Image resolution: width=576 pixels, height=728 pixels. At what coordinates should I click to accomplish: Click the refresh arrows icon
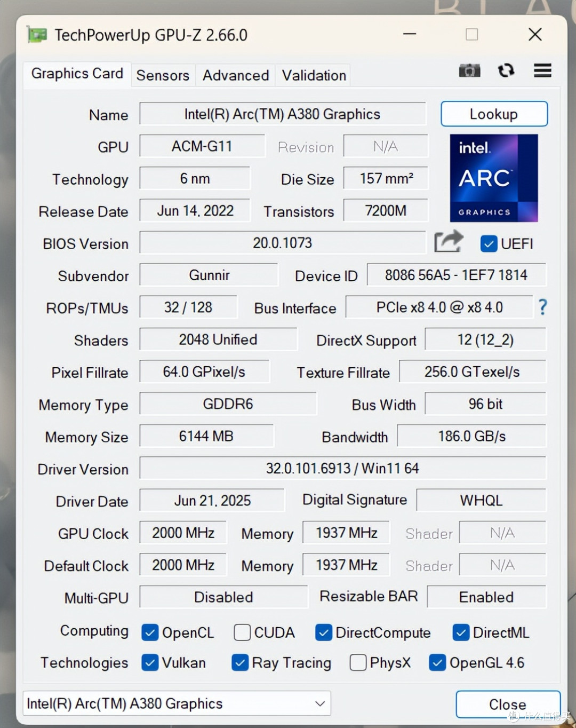506,70
